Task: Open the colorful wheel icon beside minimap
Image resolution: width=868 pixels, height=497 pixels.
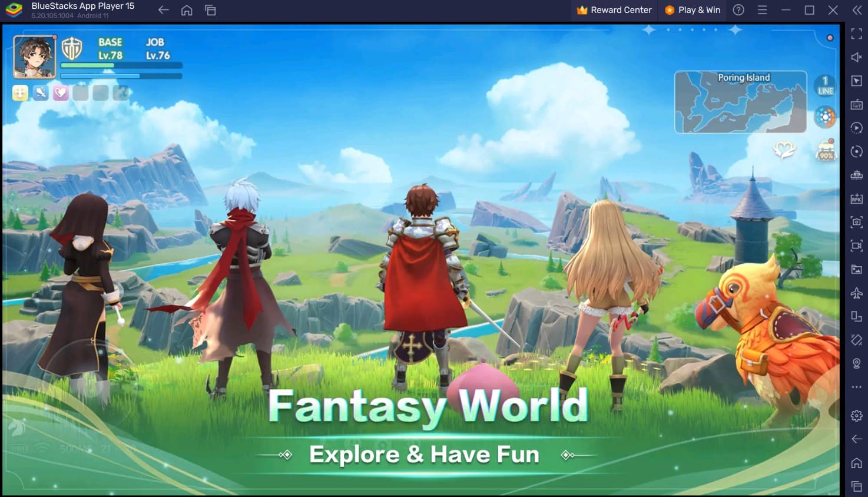Action: click(825, 117)
